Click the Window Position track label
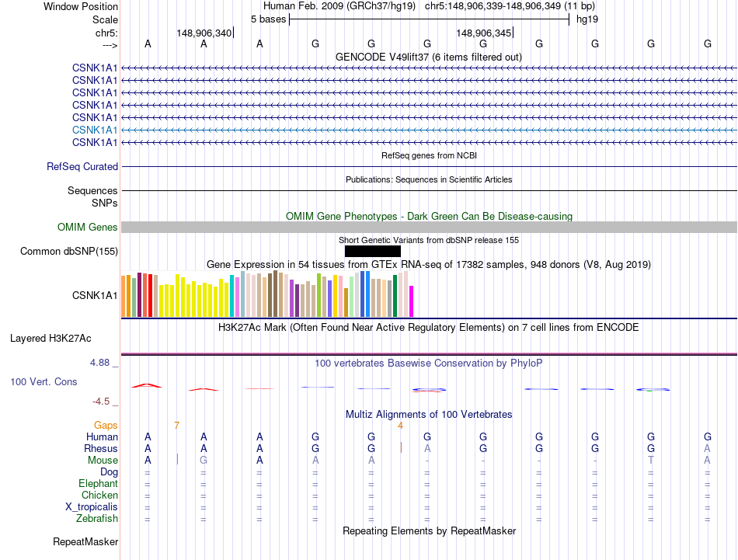 [81, 6]
